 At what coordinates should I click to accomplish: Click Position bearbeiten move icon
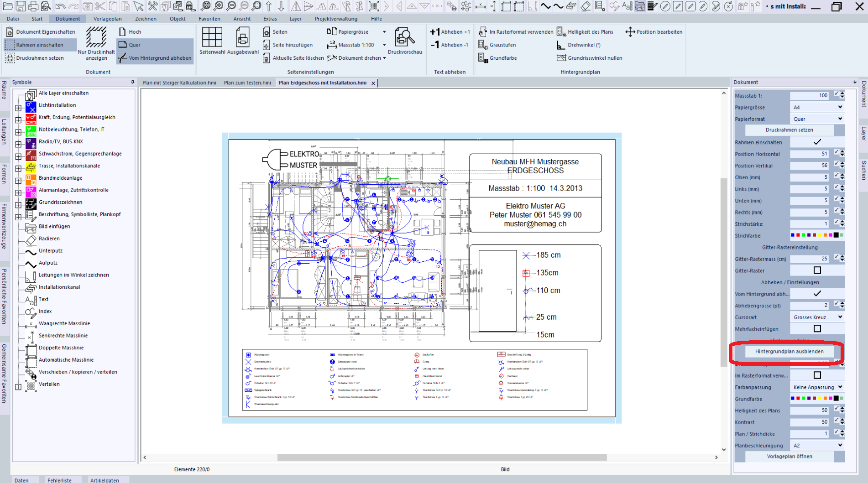pos(630,32)
